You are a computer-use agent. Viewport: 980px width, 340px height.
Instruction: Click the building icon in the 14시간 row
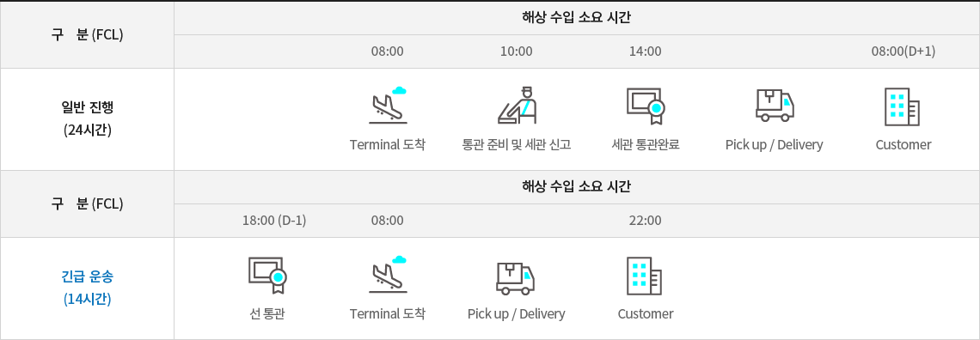[645, 276]
